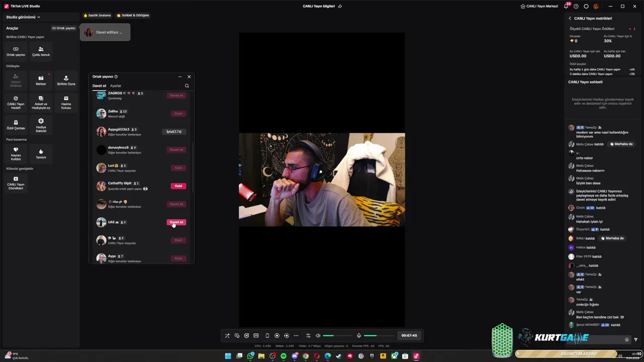Open the settings gear icon in title bar
The width and height of the screenshot is (644, 362).
586,6
